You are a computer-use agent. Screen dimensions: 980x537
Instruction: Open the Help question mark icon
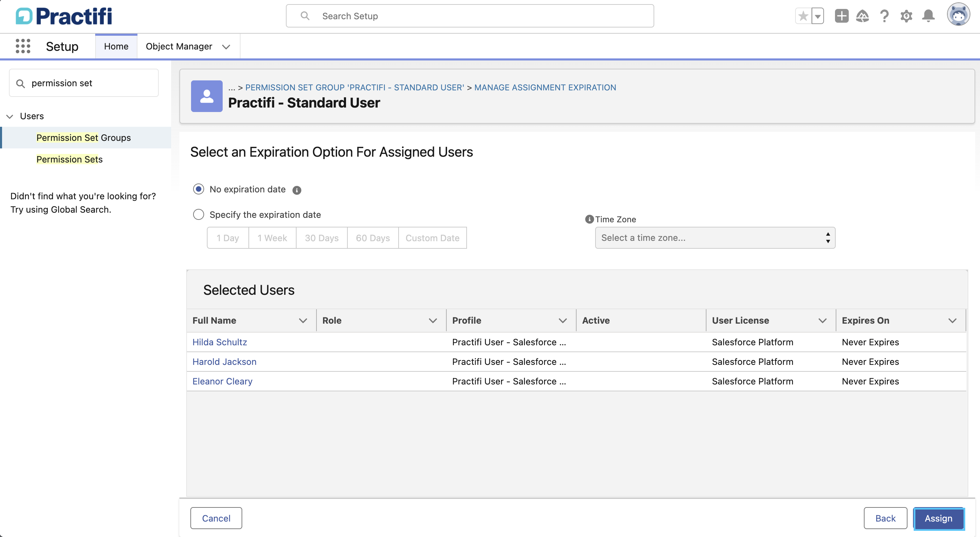point(884,16)
